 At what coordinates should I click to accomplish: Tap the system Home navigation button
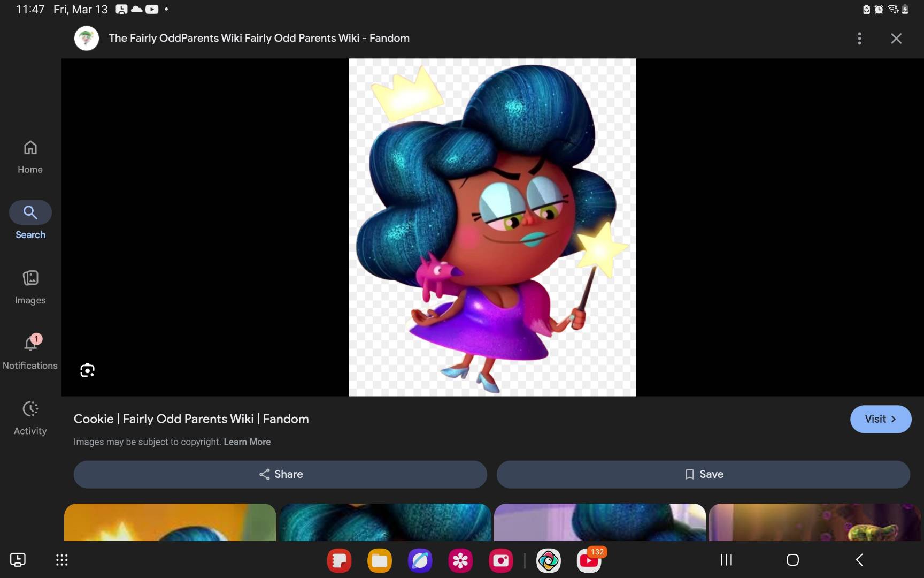point(793,560)
